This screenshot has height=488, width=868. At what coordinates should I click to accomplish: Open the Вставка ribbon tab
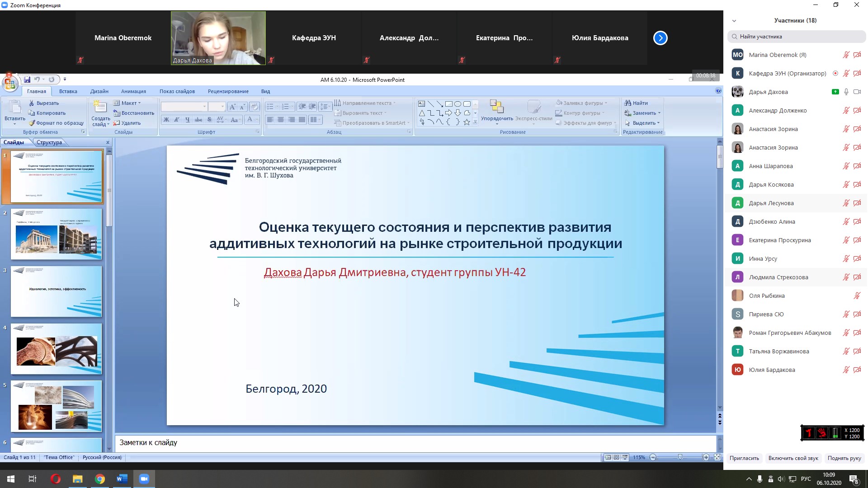click(x=68, y=91)
